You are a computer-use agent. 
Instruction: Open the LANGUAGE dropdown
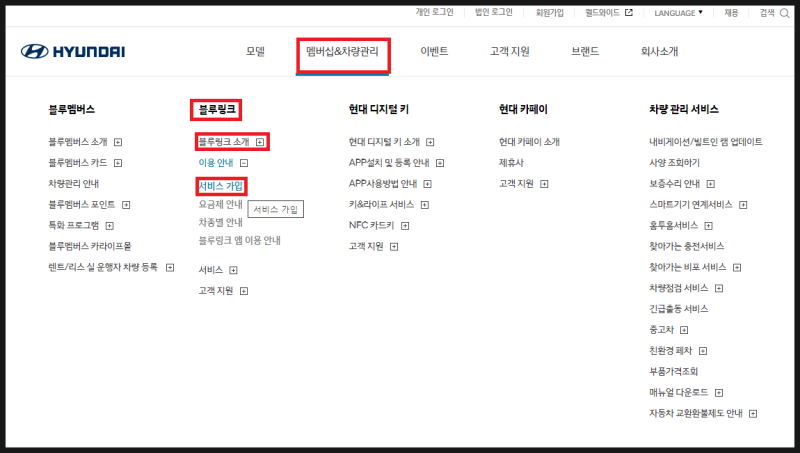click(678, 13)
